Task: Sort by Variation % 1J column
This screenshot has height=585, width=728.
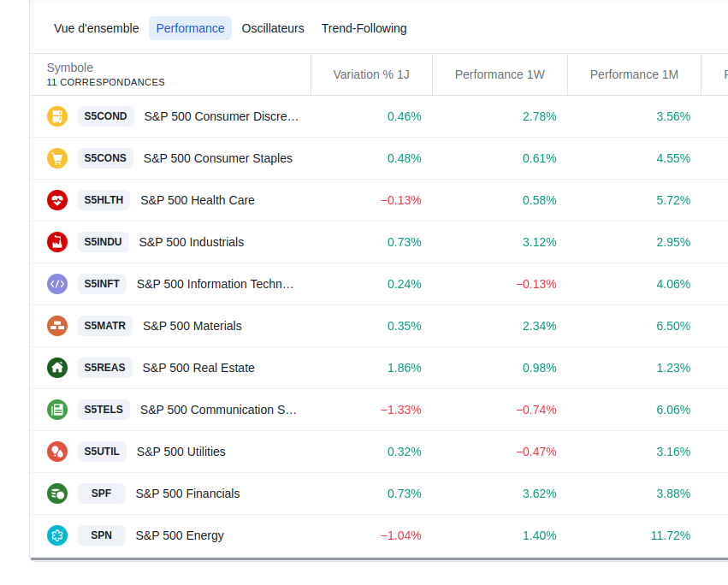Action: [371, 74]
